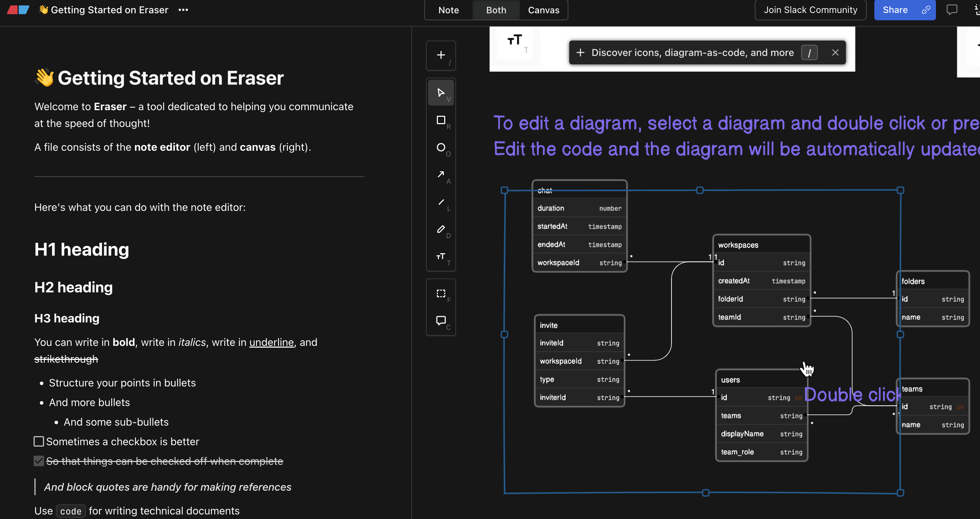Dismiss the Discover icons tip banner

click(835, 52)
